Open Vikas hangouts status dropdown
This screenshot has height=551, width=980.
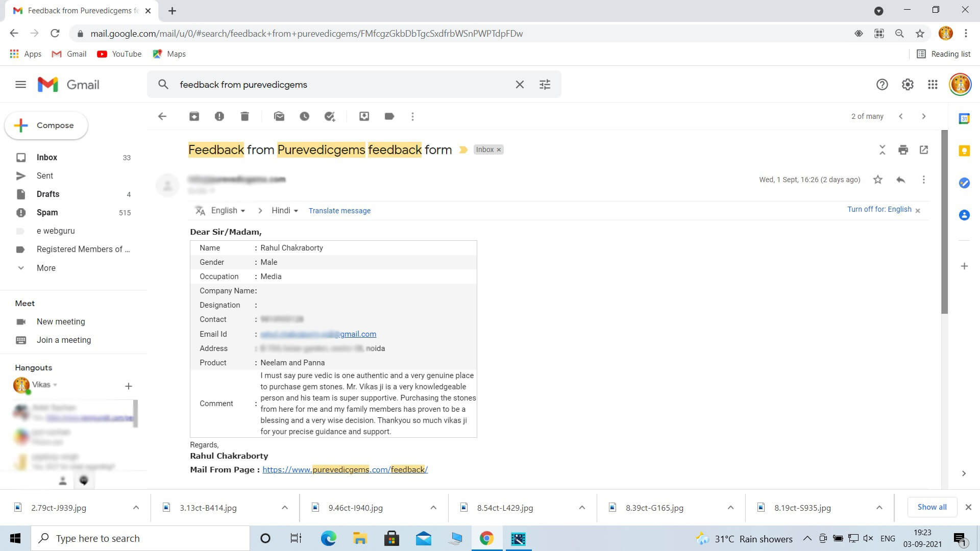pos(55,385)
